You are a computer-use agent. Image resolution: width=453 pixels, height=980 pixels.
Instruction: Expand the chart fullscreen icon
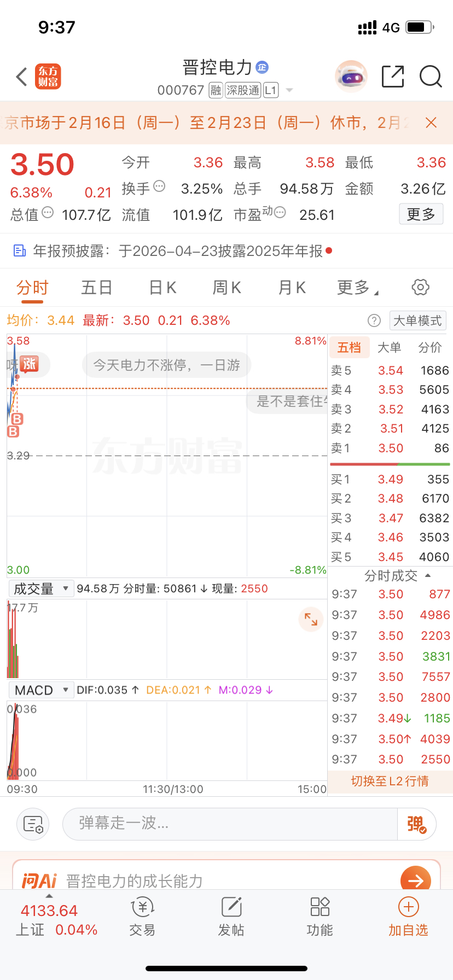(x=311, y=619)
